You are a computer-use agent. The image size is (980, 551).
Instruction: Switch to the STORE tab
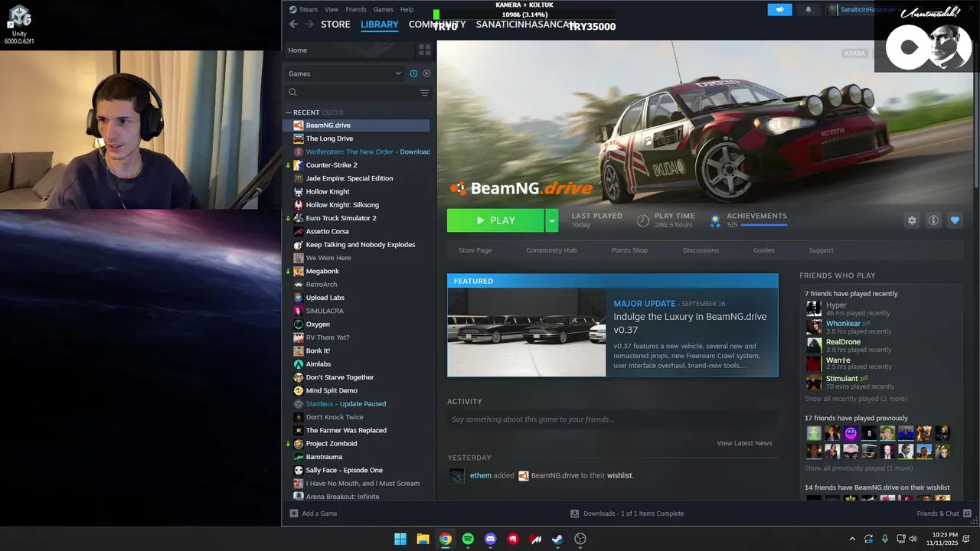[335, 24]
